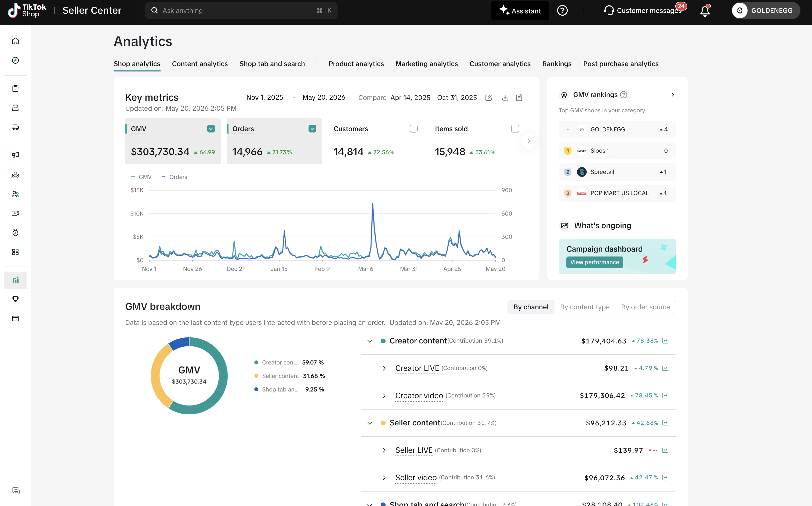Expand the Seller LIVE row
The width and height of the screenshot is (812, 506).
[x=384, y=450]
